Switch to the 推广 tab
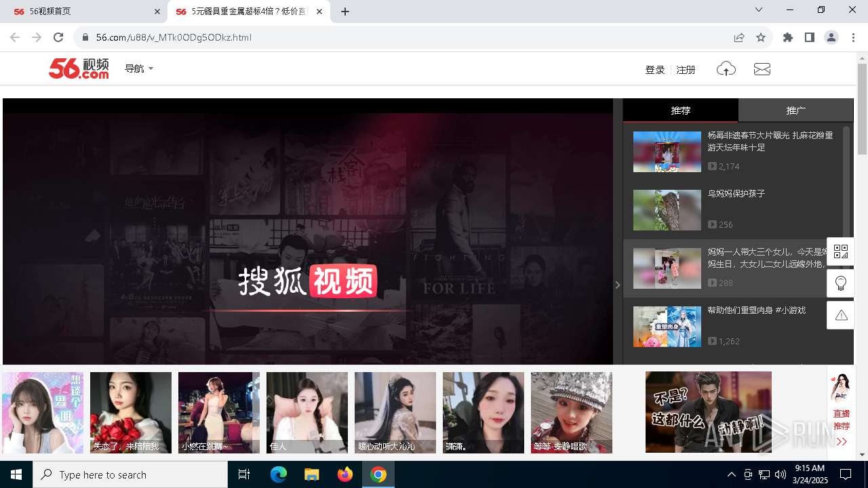868x488 pixels. click(x=795, y=110)
